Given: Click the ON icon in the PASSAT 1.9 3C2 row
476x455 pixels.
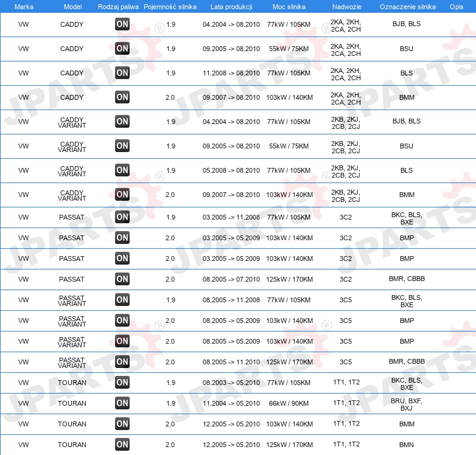Looking at the screenshot, I should 122,217.
